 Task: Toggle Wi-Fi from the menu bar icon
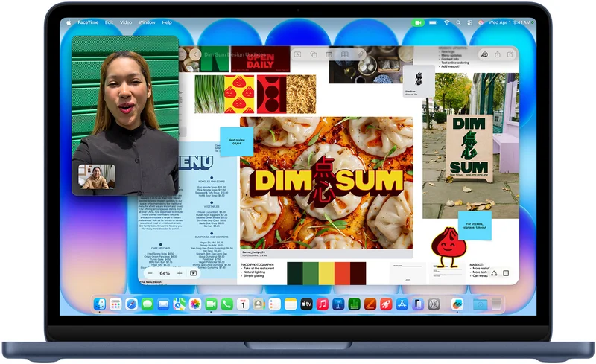tap(447, 22)
